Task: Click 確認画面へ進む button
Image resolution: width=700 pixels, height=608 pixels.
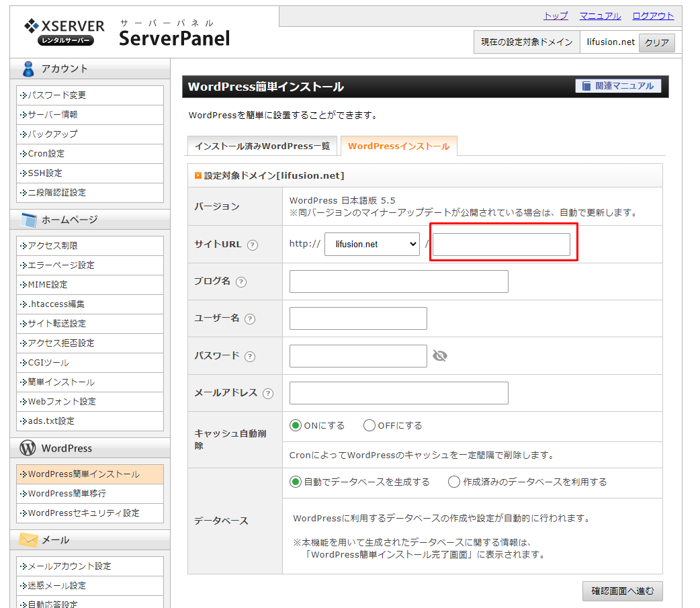Action: click(x=622, y=591)
